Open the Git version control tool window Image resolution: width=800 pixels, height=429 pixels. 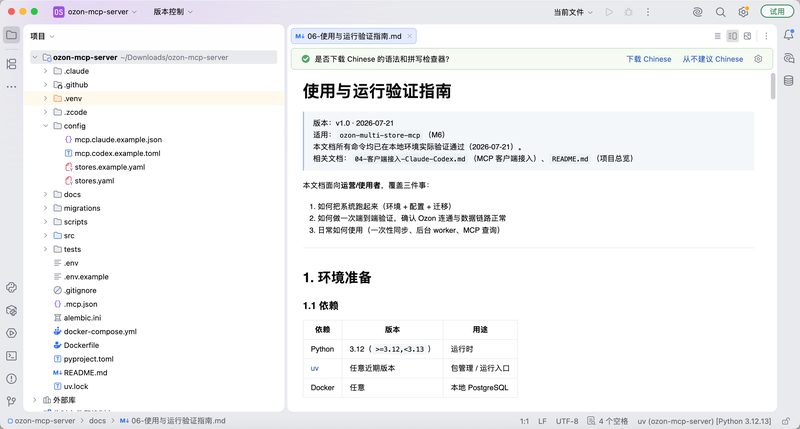click(x=11, y=401)
